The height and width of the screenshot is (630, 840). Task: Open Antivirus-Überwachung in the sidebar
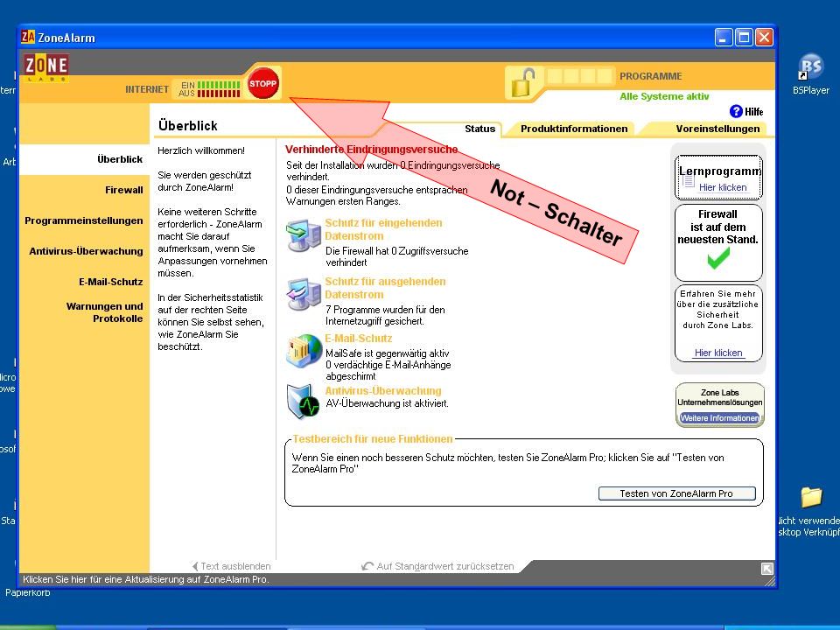point(86,251)
